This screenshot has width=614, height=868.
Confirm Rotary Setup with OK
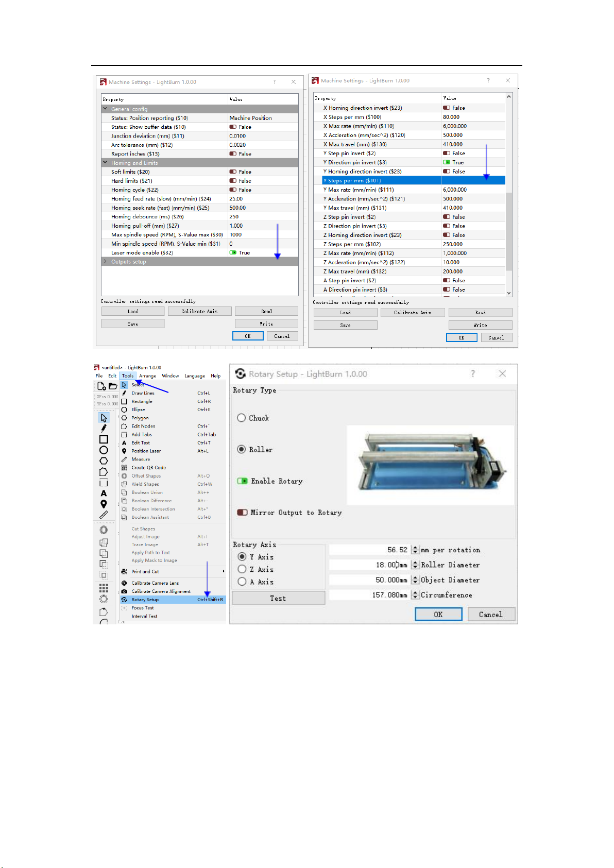[438, 614]
